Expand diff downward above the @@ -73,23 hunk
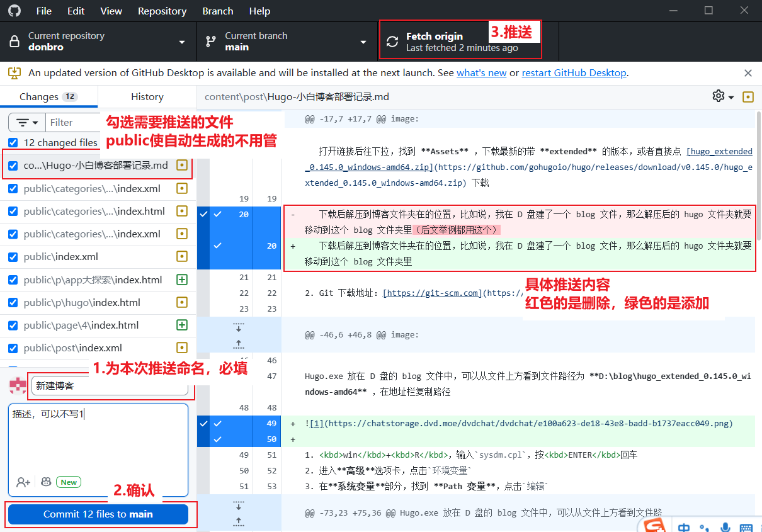The width and height of the screenshot is (762, 532). click(238, 505)
